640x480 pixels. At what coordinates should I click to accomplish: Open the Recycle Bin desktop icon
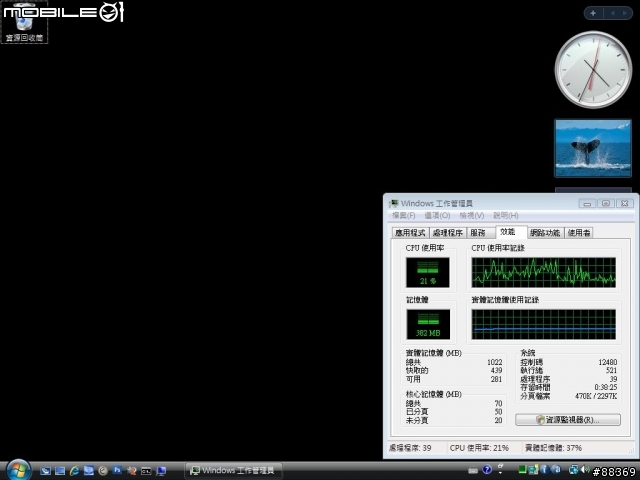pos(24,23)
